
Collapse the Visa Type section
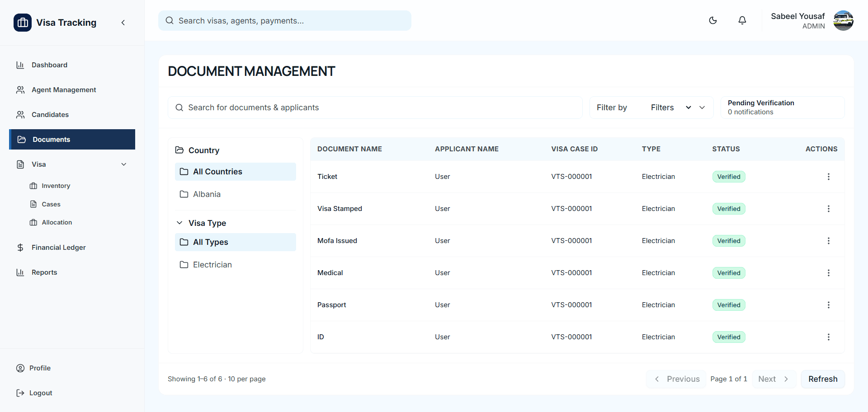(x=179, y=223)
